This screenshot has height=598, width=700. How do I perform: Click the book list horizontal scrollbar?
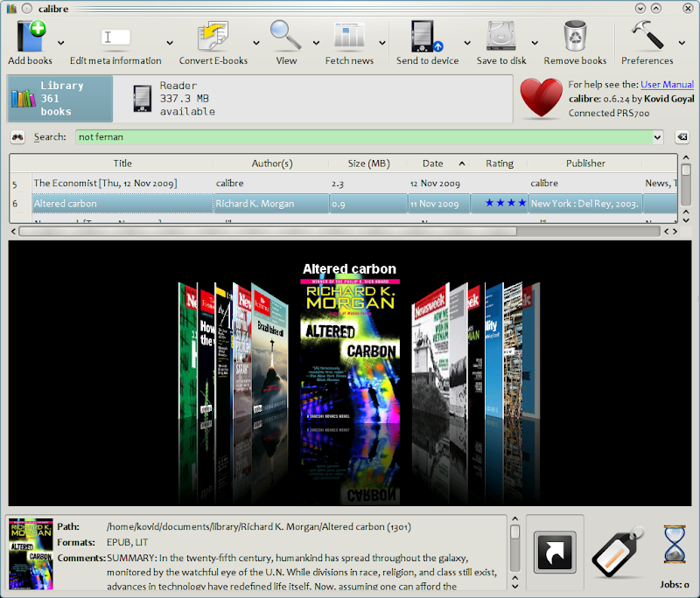[268, 231]
